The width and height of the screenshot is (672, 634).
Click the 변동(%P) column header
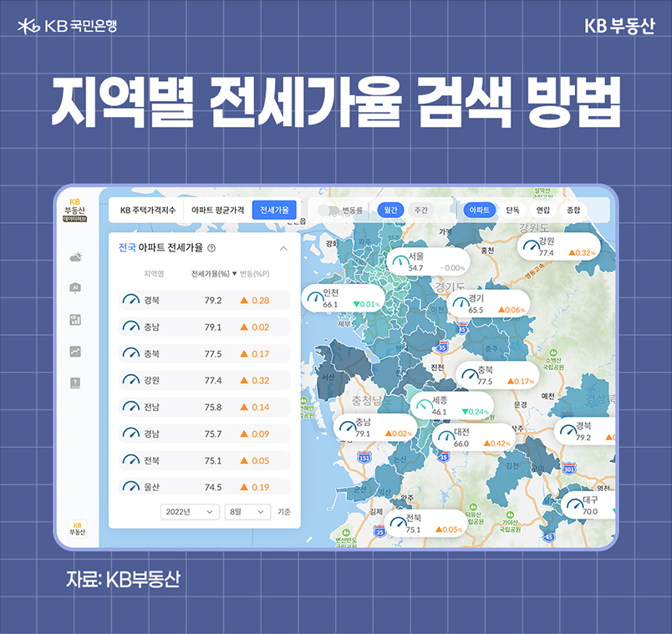255,274
